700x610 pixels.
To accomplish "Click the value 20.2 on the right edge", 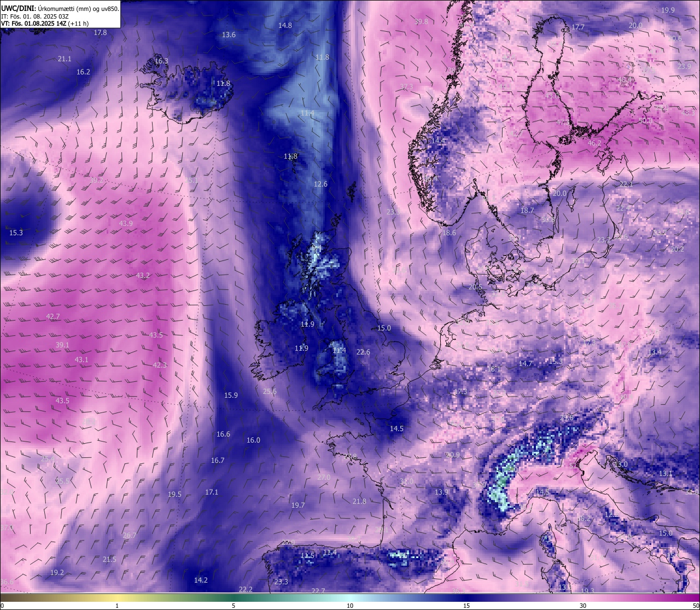I will [x=677, y=249].
